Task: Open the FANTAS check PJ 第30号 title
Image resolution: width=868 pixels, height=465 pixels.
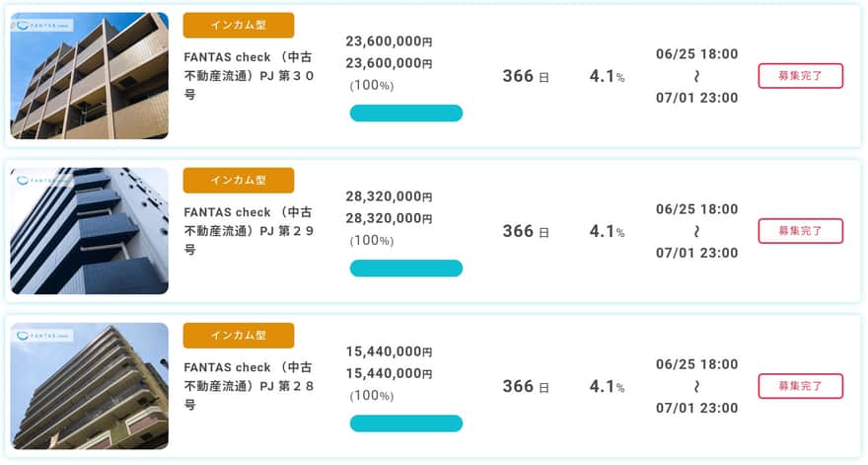Action: point(250,75)
